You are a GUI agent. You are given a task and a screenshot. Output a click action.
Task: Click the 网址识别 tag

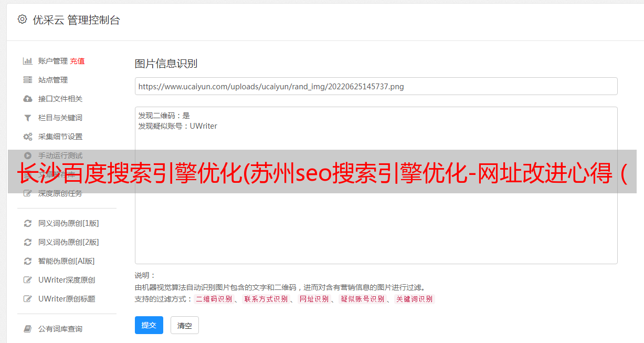(314, 299)
